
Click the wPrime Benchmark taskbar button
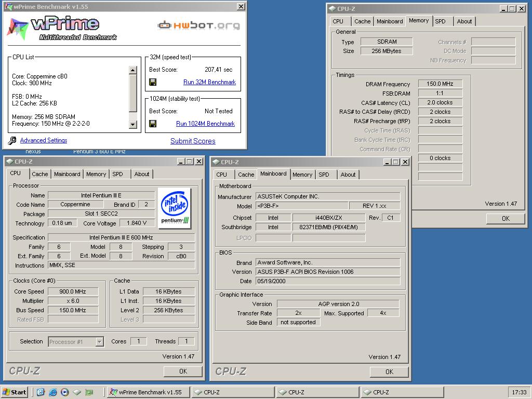148,392
